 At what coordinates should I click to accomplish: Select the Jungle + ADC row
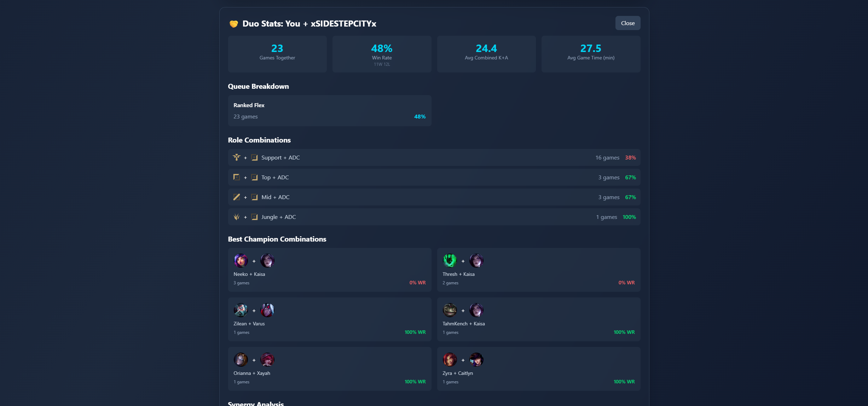(434, 217)
